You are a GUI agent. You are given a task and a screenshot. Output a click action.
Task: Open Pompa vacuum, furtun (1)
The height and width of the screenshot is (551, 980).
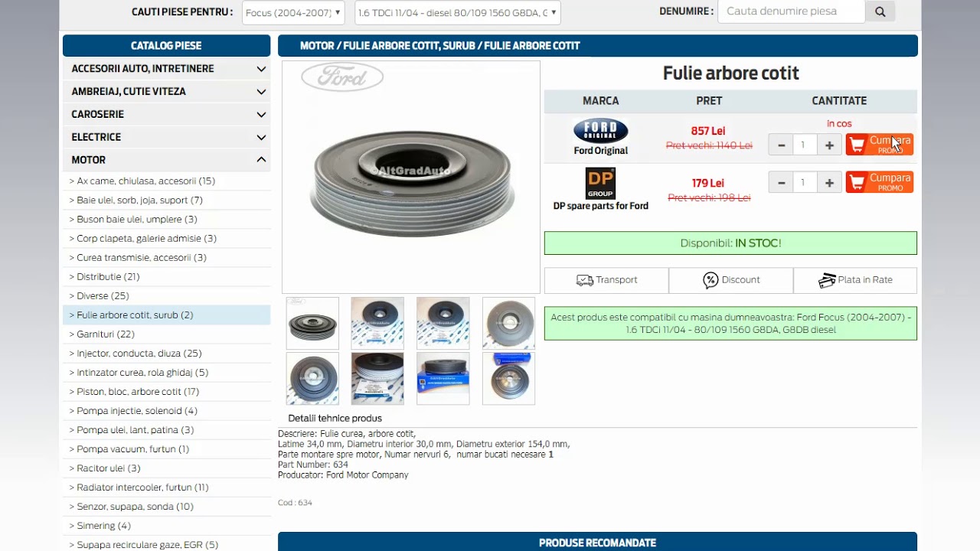tap(129, 449)
